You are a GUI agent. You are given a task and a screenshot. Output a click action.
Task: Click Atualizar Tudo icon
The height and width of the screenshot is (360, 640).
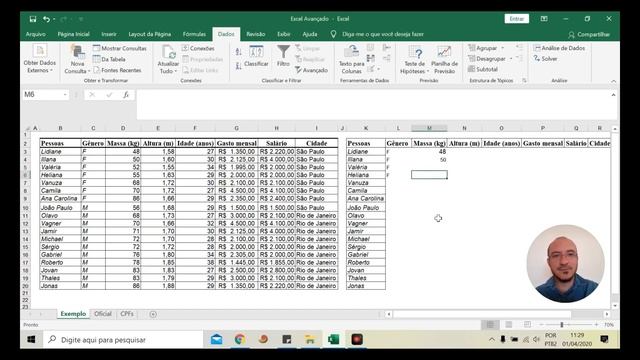tap(168, 53)
